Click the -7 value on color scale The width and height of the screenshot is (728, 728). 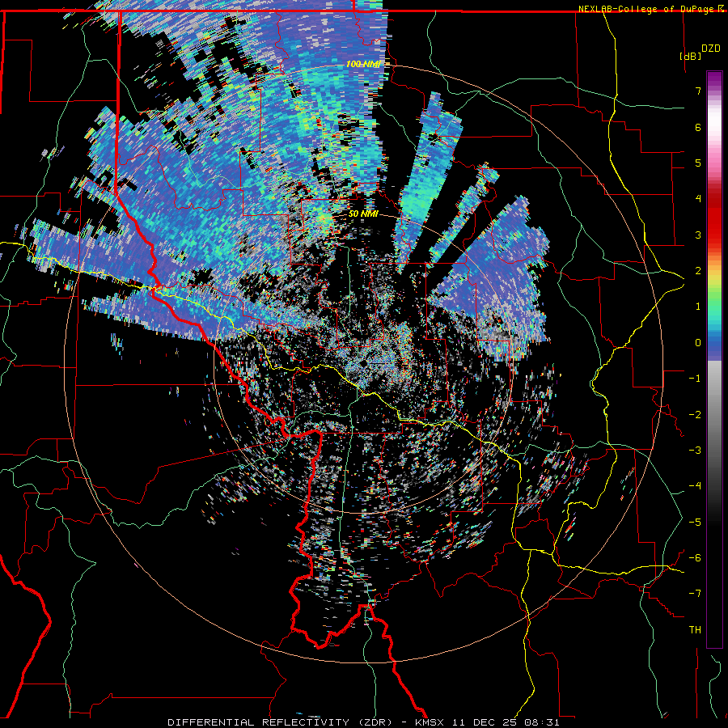pos(695,594)
